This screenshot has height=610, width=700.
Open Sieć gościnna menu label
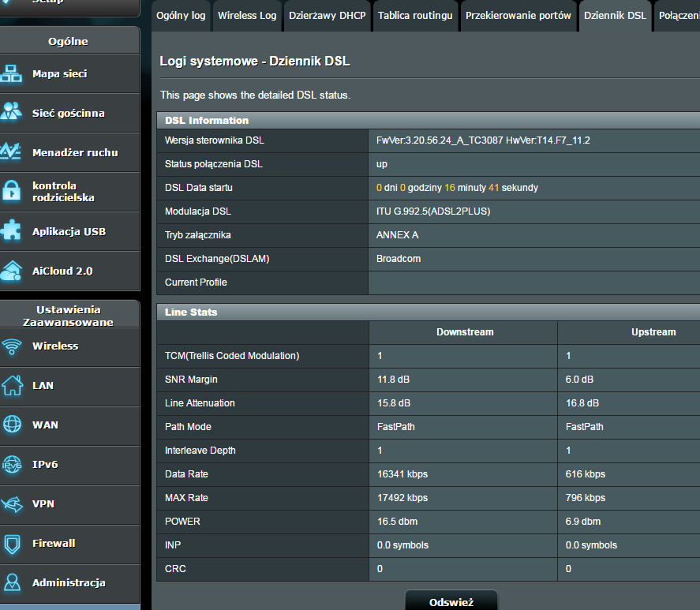pyautogui.click(x=69, y=113)
